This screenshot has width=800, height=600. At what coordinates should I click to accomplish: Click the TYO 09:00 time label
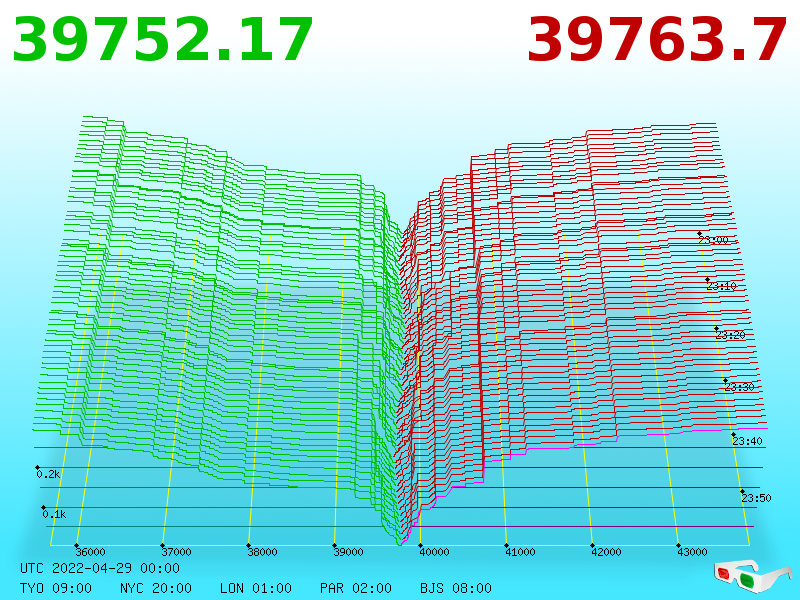pos(56,588)
